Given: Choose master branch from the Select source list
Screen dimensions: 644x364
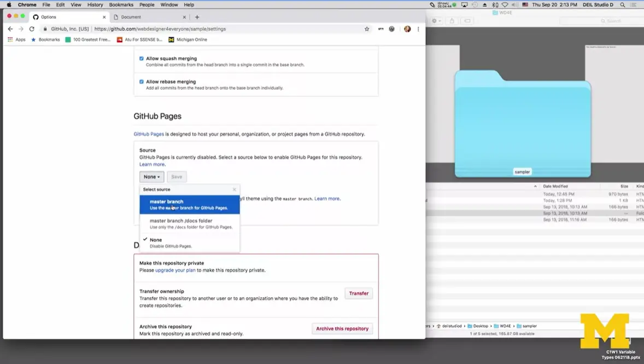Looking at the screenshot, I should tap(167, 204).
